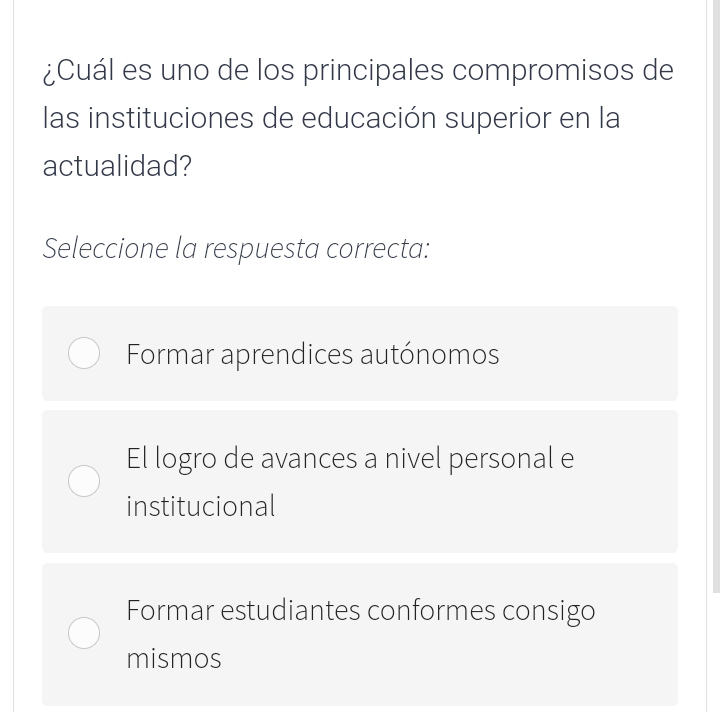Screen dimensions: 720x712
Task: Click the "El logro de avances a nivel personal e" text
Action: (350, 459)
